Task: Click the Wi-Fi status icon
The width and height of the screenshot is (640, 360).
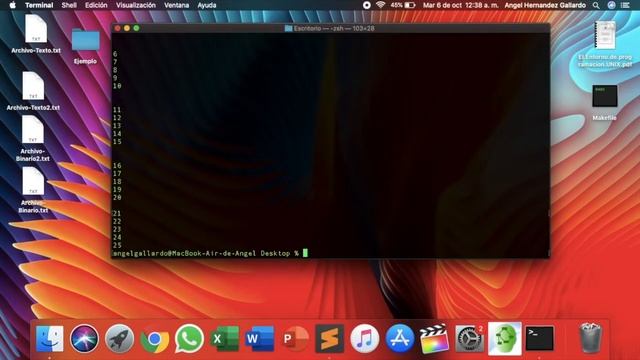Action: pyautogui.click(x=381, y=5)
